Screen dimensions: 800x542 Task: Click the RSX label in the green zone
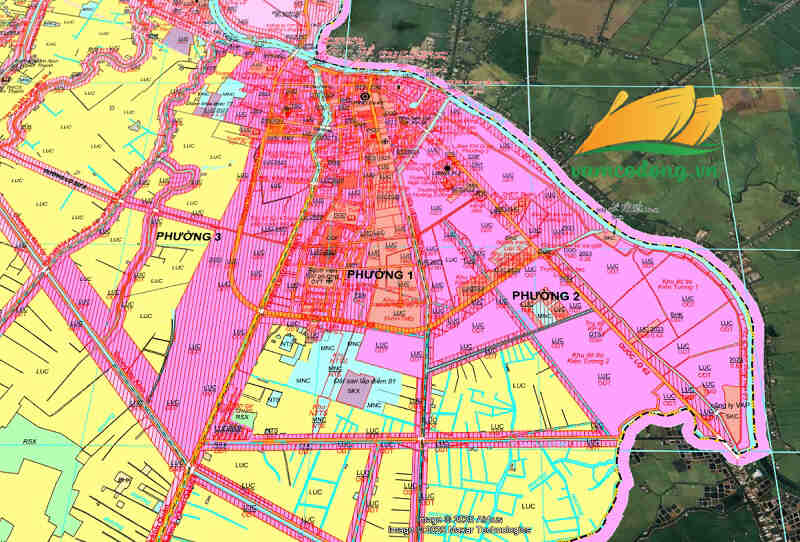30,442
